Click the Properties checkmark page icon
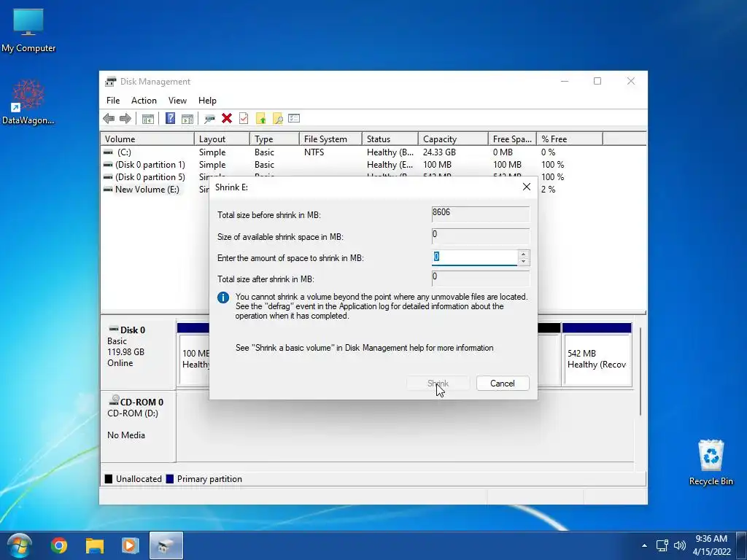This screenshot has width=747, height=560. pos(244,119)
